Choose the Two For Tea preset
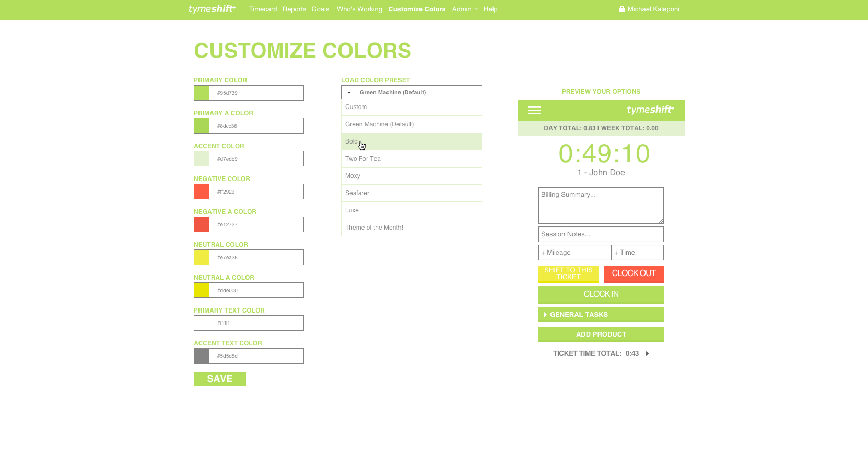The image size is (868, 454). click(x=412, y=159)
